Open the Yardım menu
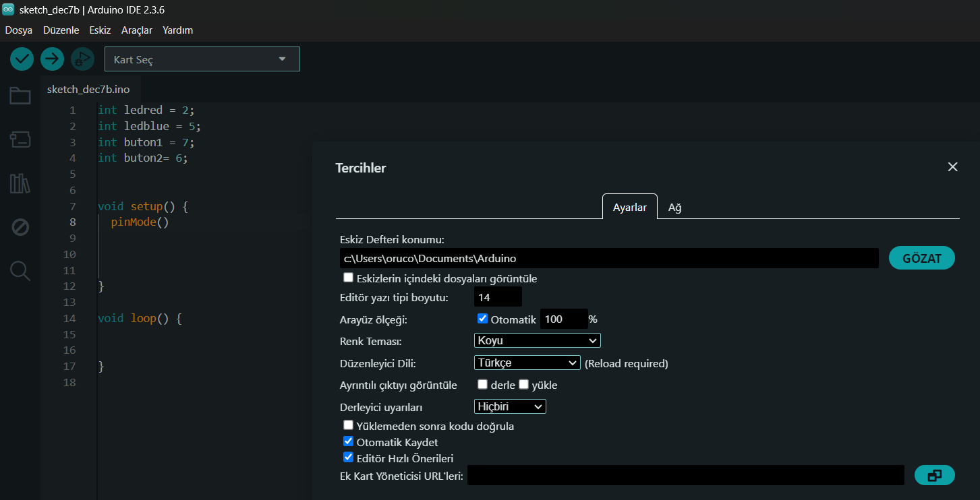The height and width of the screenshot is (500, 980). pos(178,30)
